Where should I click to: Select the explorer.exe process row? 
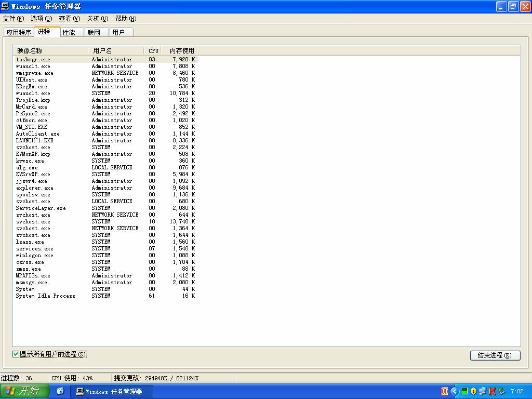[x=105, y=188]
